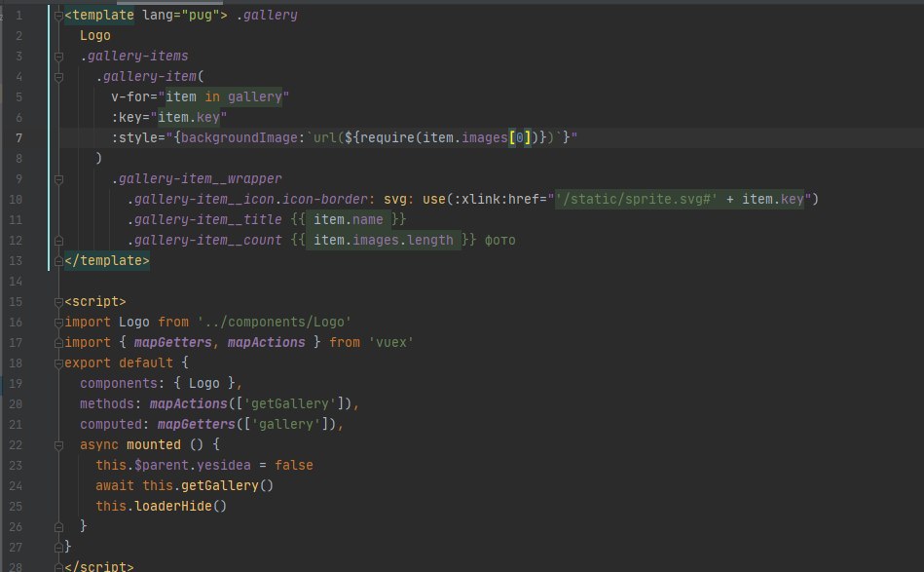Click 'components' property on line 19
The height and width of the screenshot is (572, 924).
tap(119, 383)
